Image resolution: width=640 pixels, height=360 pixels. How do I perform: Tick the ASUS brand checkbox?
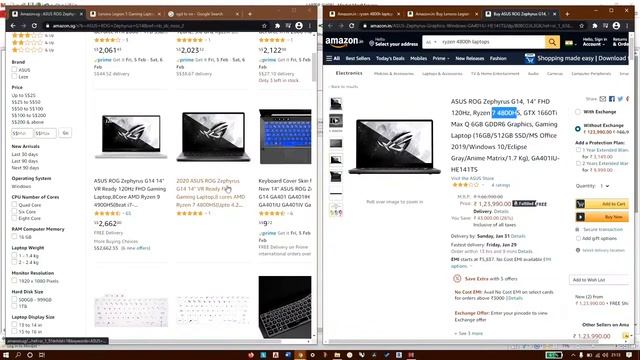click(14, 70)
